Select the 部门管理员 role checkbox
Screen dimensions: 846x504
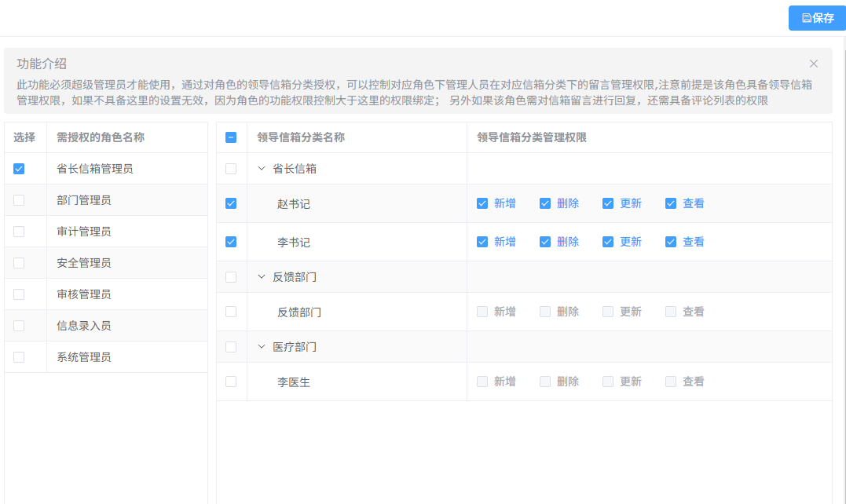coord(19,200)
